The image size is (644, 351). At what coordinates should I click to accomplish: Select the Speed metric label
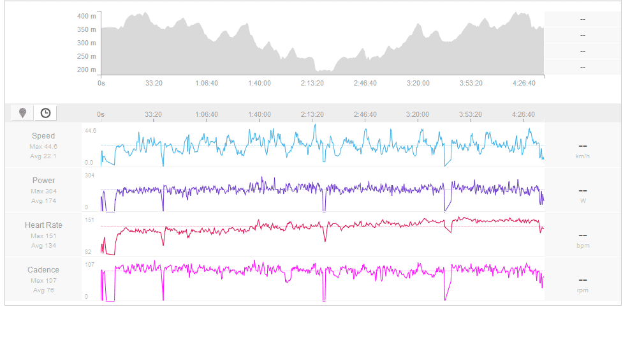click(43, 136)
